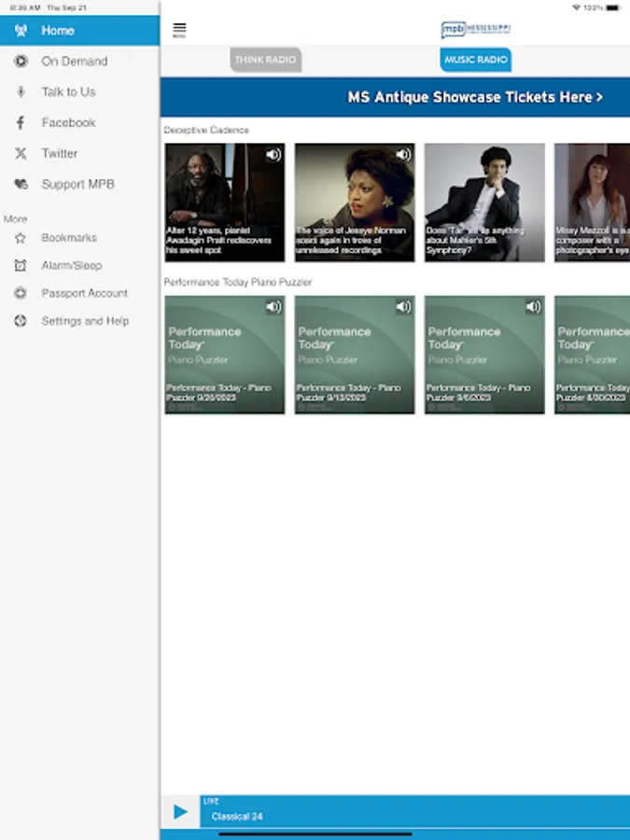
Task: Go to Support MPB in sidebar
Action: [77, 185]
